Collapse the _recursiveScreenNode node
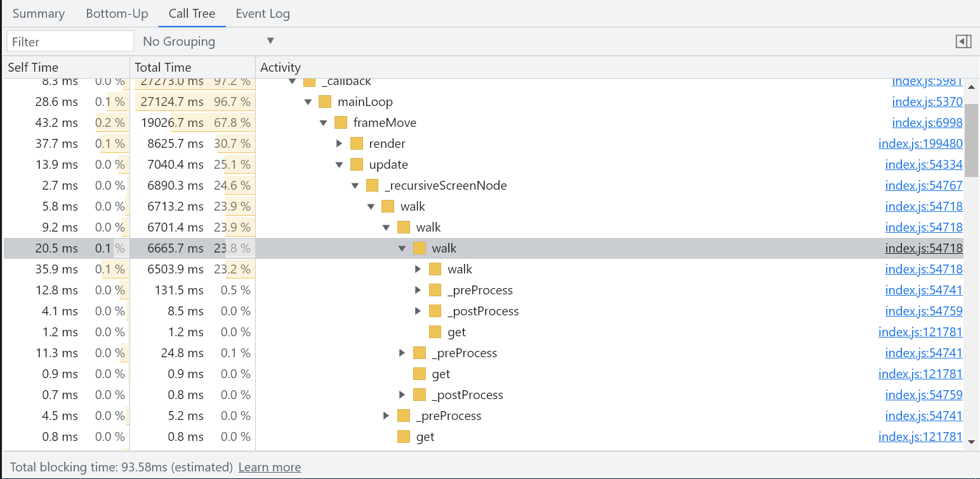The height and width of the screenshot is (479, 980). 355,185
